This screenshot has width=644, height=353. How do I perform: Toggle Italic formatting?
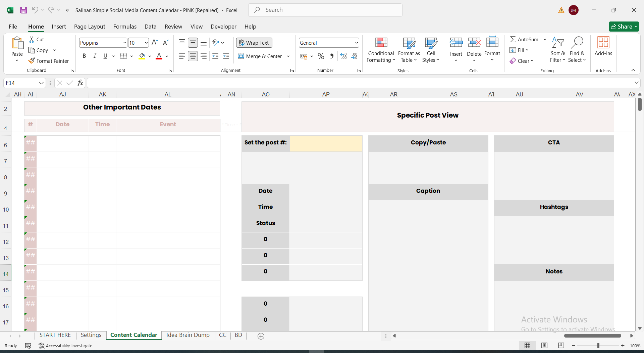coord(95,56)
